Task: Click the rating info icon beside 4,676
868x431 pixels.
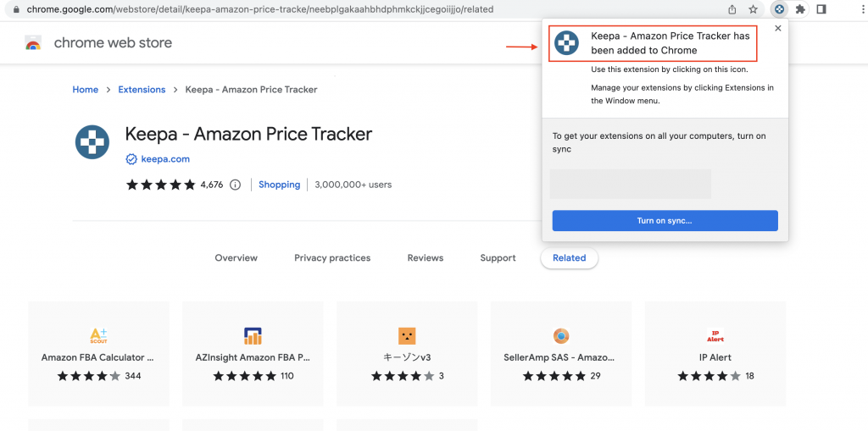Action: pyautogui.click(x=236, y=185)
